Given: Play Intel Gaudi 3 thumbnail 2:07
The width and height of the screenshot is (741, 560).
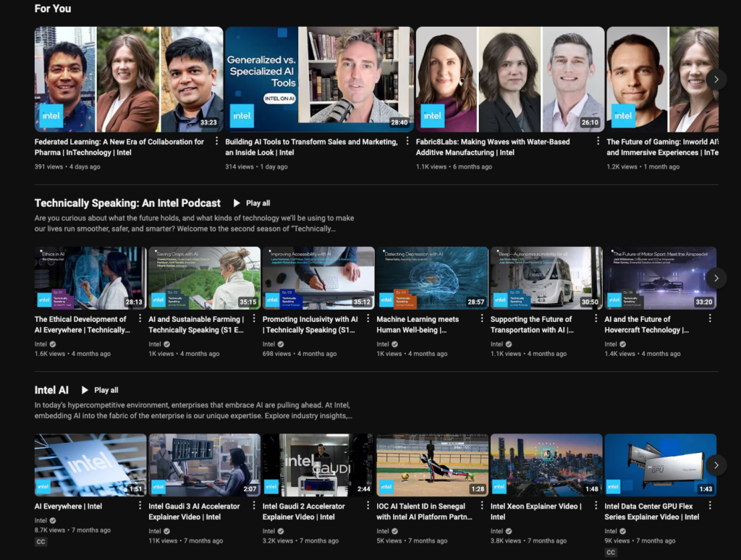Looking at the screenshot, I should click(204, 465).
